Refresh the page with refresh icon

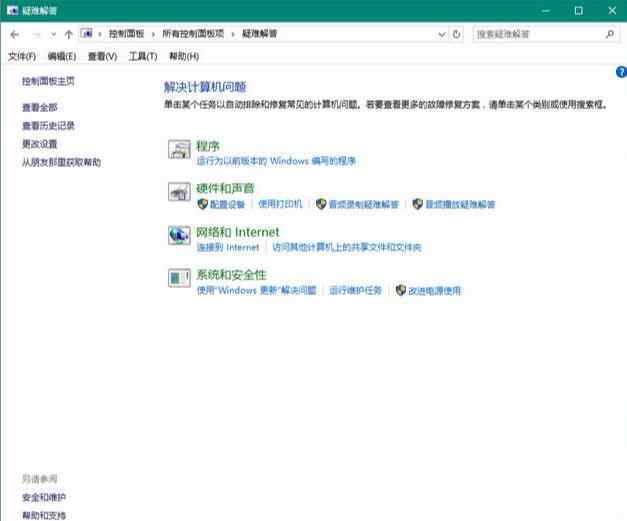click(457, 34)
